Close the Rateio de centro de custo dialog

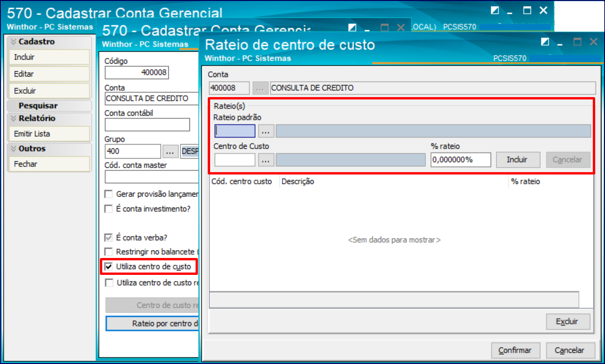click(x=593, y=42)
